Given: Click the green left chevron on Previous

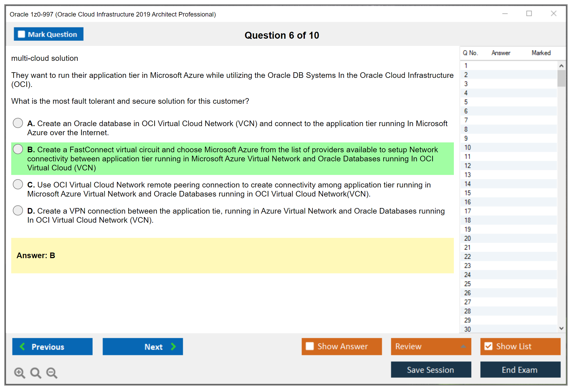Looking at the screenshot, I should (x=22, y=346).
